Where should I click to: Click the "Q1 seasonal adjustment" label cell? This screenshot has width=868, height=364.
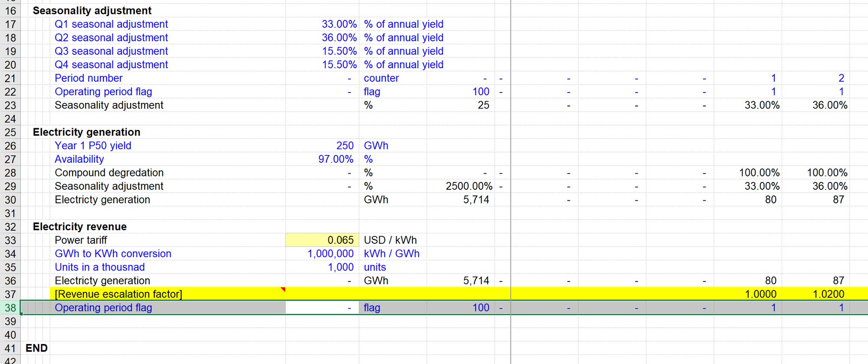tap(111, 24)
